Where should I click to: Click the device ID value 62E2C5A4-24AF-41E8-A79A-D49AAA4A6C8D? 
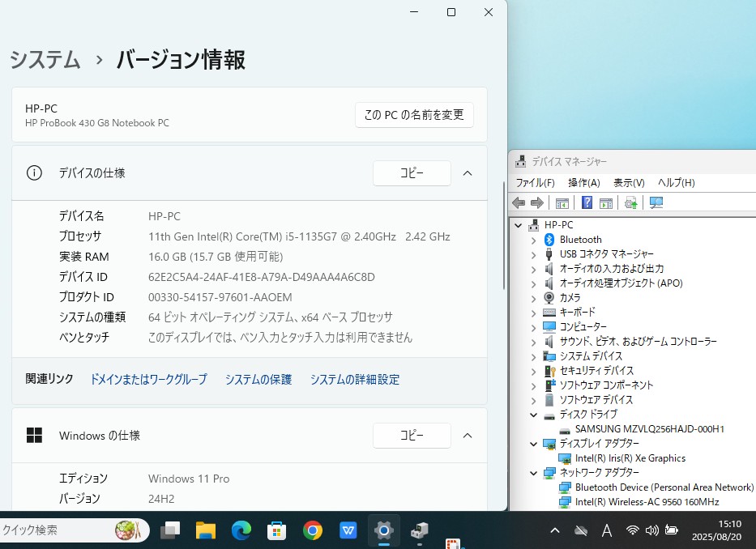(262, 277)
